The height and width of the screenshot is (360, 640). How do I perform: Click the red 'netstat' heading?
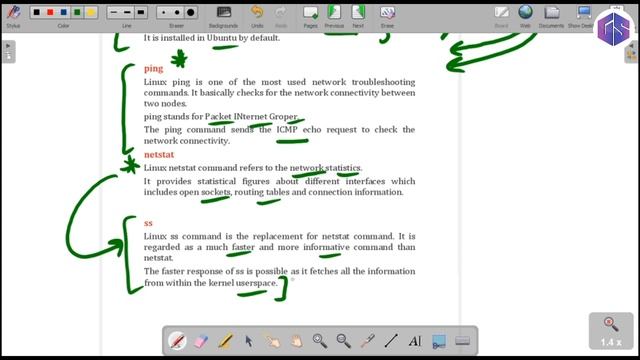click(159, 155)
